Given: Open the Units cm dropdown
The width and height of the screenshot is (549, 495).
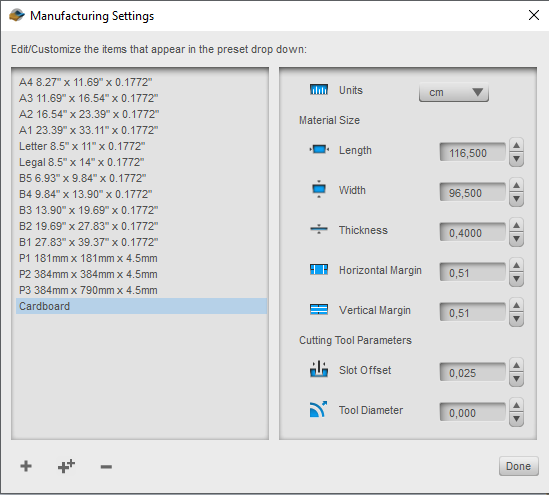Looking at the screenshot, I should point(453,92).
